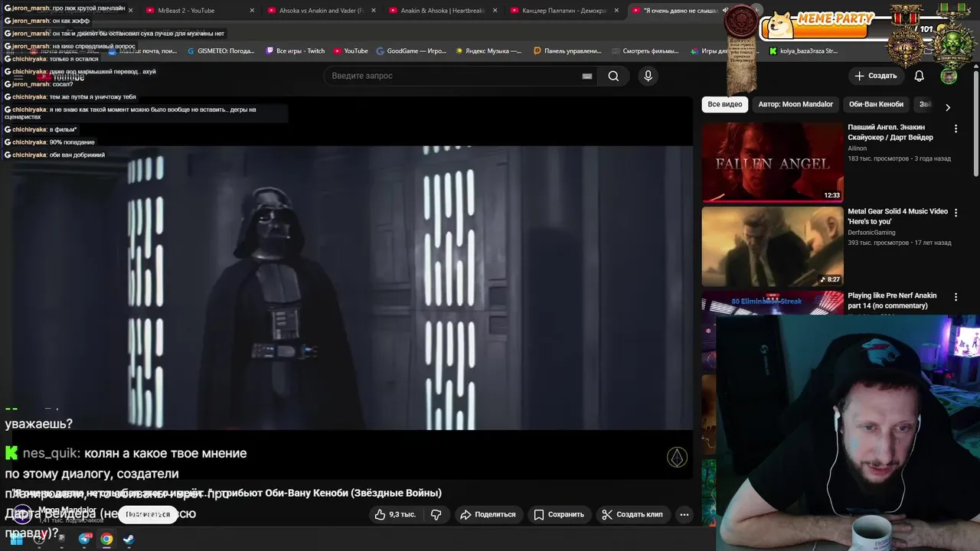Select the Автор: Moon Mandalor chip
This screenshot has height=551, width=980.
point(795,104)
